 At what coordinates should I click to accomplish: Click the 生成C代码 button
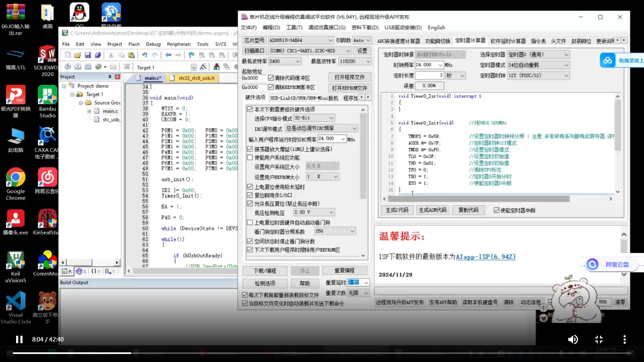click(x=397, y=210)
